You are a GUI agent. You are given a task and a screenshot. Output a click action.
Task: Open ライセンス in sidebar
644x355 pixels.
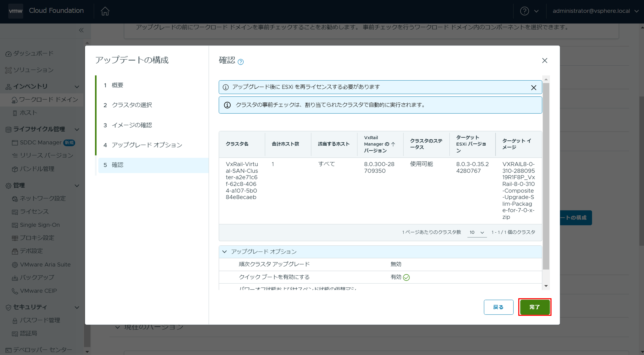tap(34, 212)
